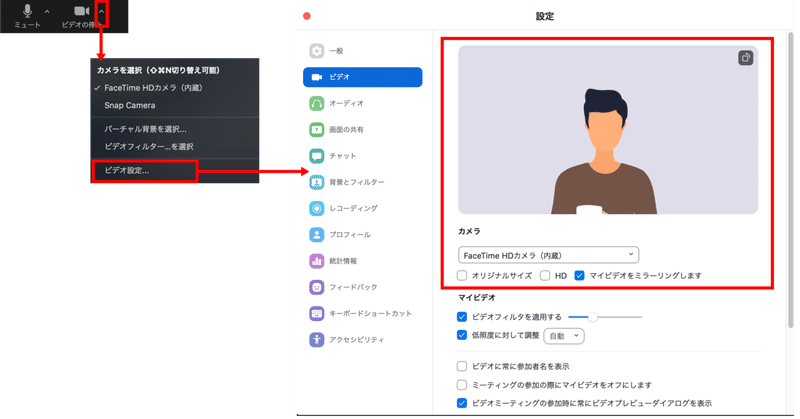Open the キーボードショートカット settings label
The height and width of the screenshot is (419, 800).
click(x=370, y=313)
